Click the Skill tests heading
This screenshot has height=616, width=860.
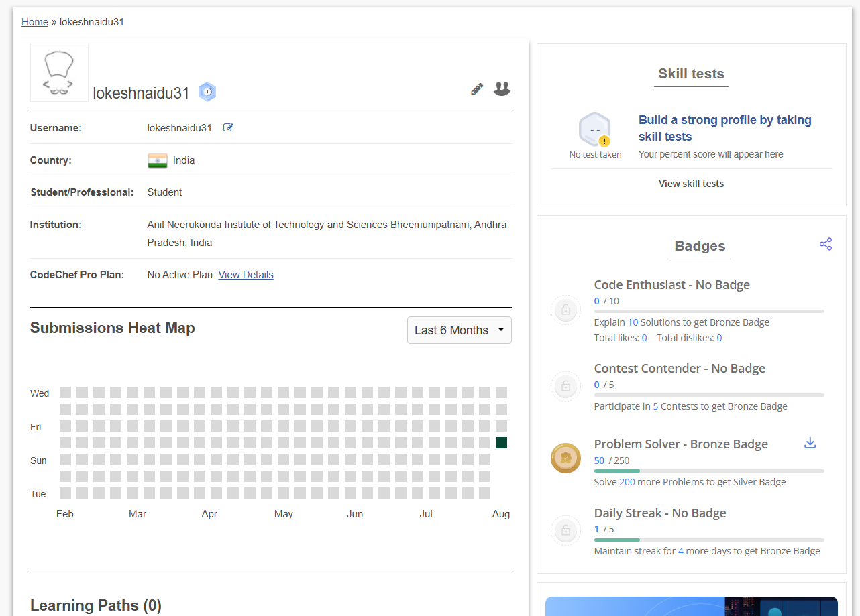[x=692, y=74]
